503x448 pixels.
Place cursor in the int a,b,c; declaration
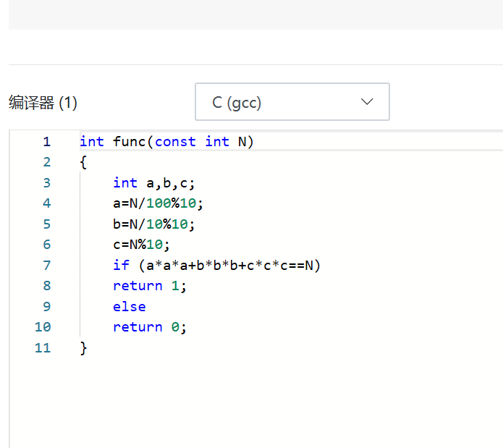click(x=154, y=183)
